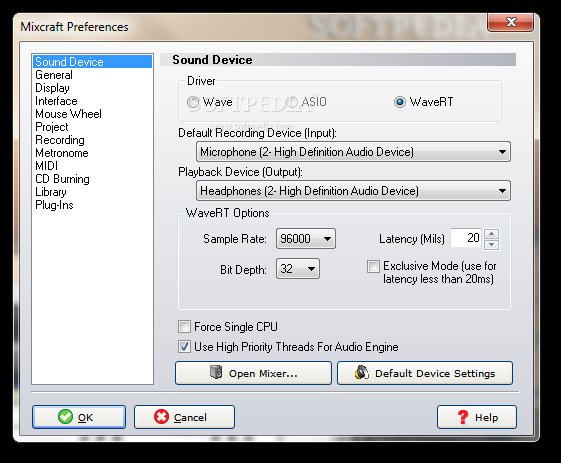561x463 pixels.
Task: Click the Cancel button
Action: tap(184, 417)
